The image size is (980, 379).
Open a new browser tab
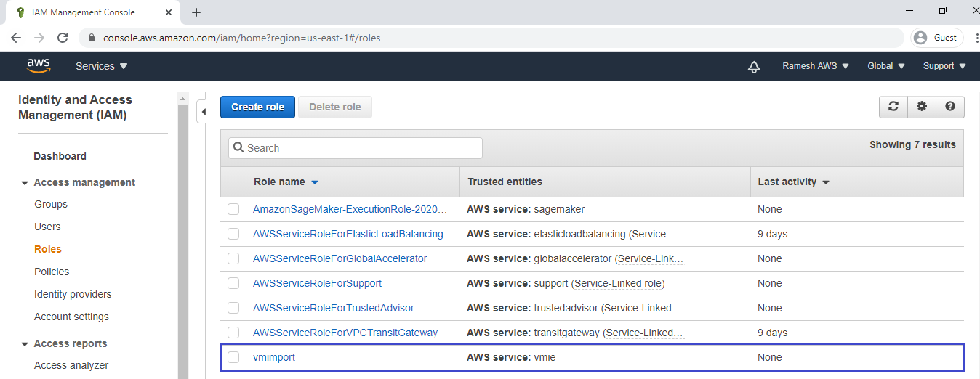pyautogui.click(x=196, y=12)
